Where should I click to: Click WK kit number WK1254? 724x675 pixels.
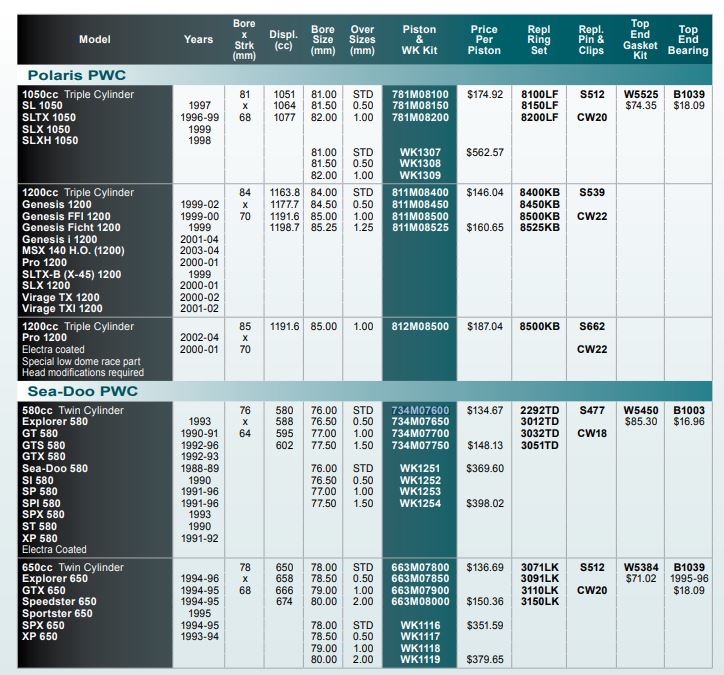pos(420,503)
